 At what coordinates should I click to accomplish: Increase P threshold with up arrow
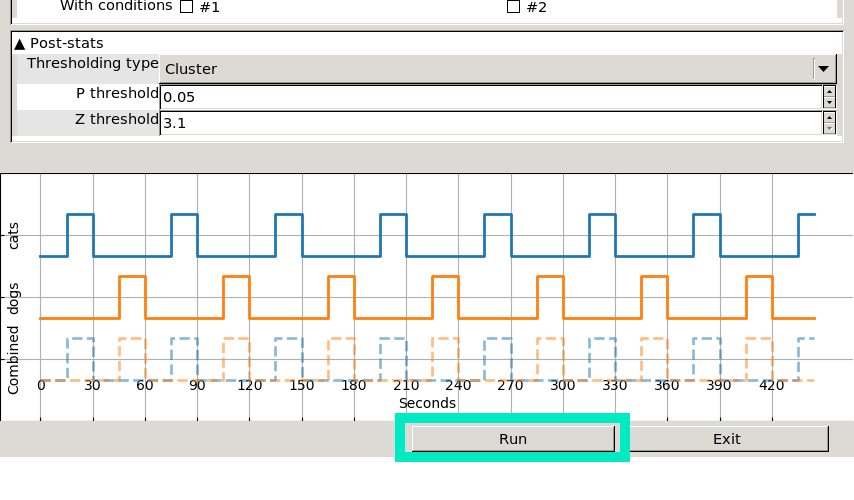(829, 92)
